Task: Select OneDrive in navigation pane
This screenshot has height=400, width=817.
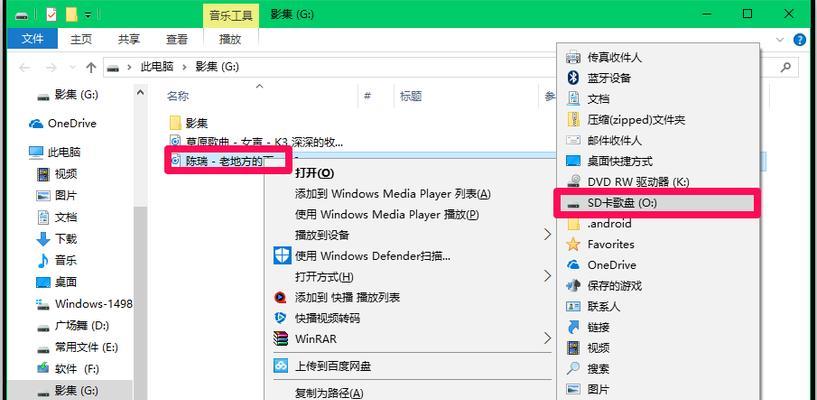Action: coord(72,123)
